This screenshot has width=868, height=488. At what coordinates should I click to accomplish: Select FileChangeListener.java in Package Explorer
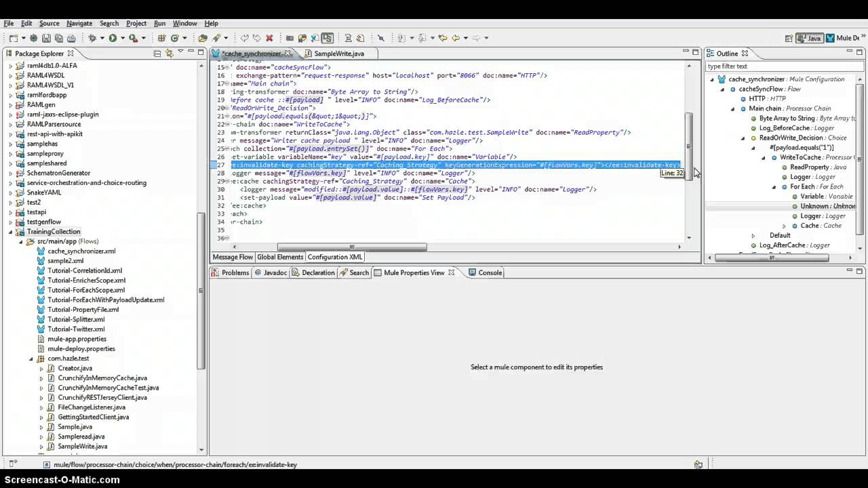[92, 407]
